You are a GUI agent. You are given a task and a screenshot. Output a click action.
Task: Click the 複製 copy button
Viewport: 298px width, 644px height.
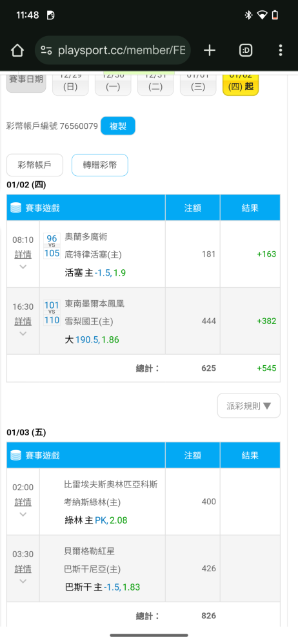point(118,126)
